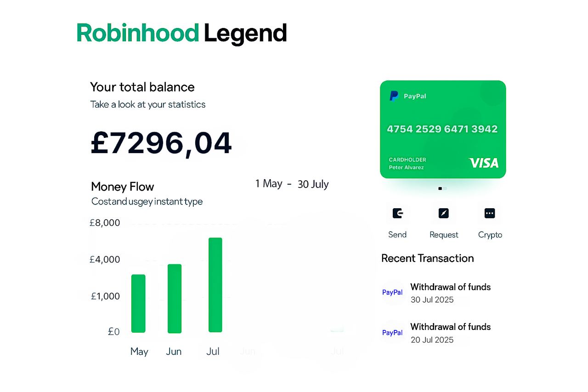Click the Robinhood Legend logo
Viewport: 588px width, 392px height.
[x=181, y=33]
